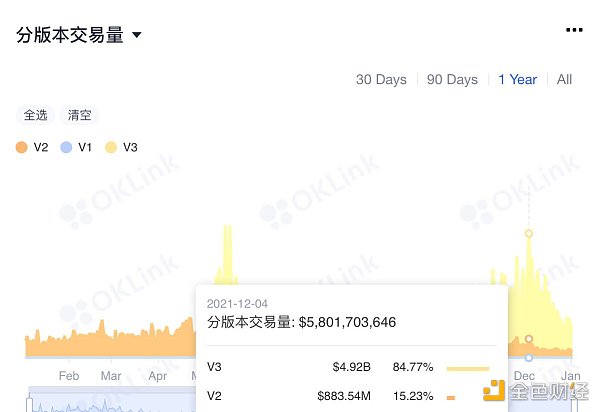Click the 分版本交易量 chart title
This screenshot has width=600, height=412.
pos(70,35)
